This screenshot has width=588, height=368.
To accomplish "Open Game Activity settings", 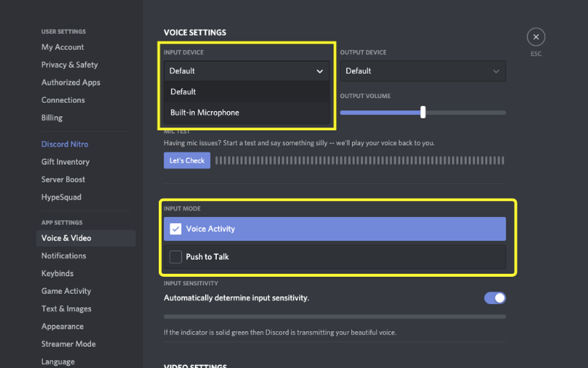I will coord(66,291).
